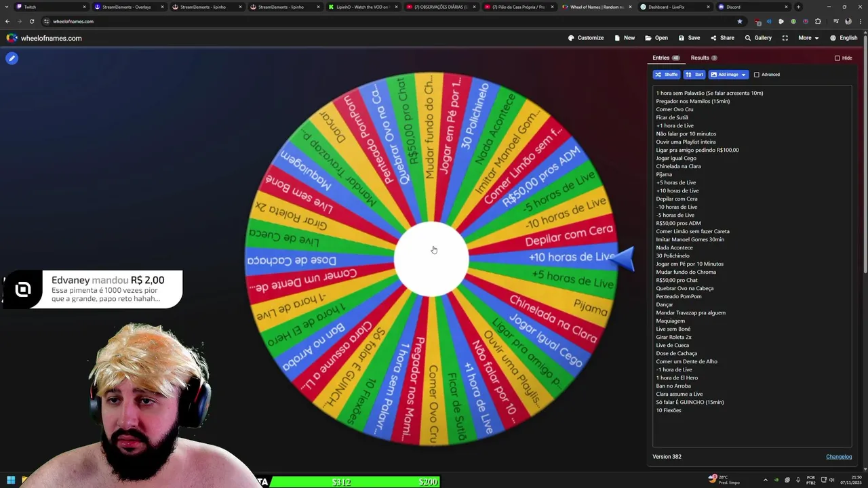
Task: Click entry 'Depilar com Cera'
Action: pyautogui.click(x=676, y=199)
